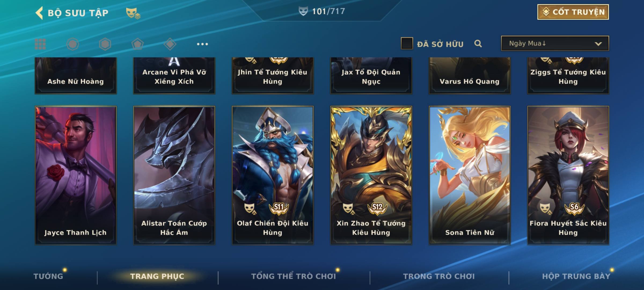Filter by the diamond rarity icon

pyautogui.click(x=170, y=44)
